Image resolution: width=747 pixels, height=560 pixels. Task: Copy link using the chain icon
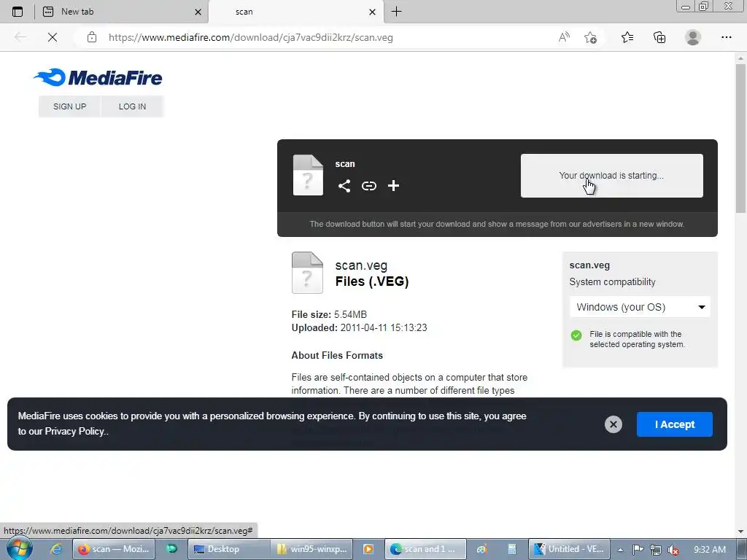coord(368,186)
